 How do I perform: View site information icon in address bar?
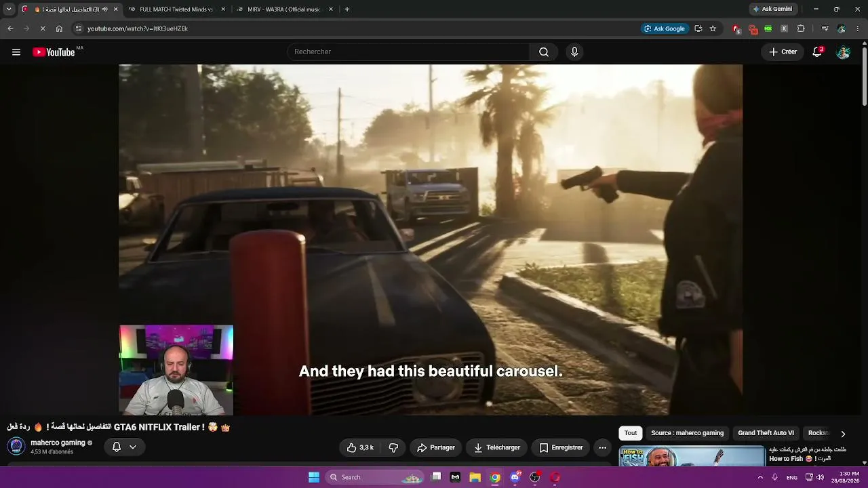point(79,28)
